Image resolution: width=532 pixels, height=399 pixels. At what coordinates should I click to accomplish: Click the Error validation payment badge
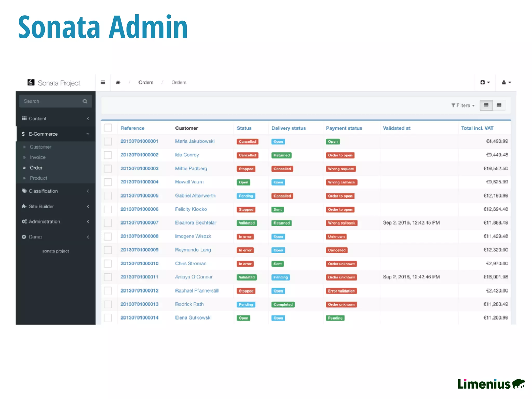pyautogui.click(x=341, y=291)
